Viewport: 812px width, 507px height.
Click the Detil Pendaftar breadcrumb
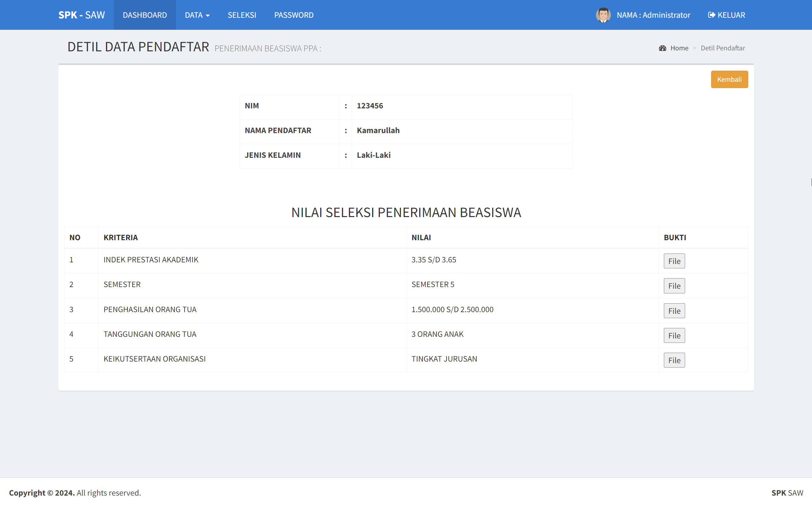pos(723,48)
